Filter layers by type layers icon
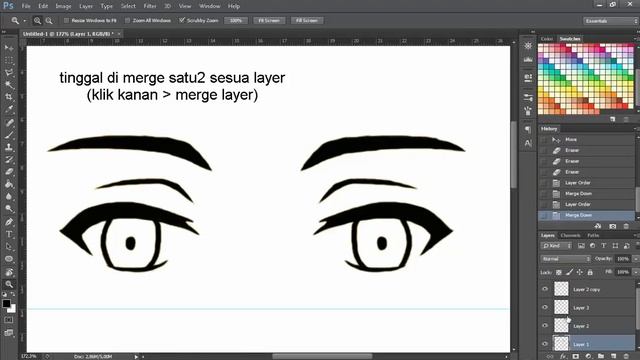The height and width of the screenshot is (360, 640). [604, 246]
